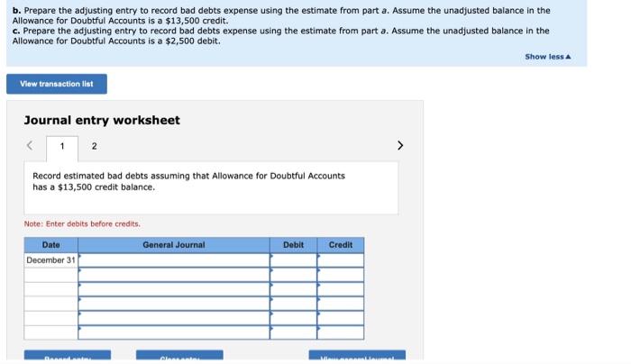Click the third row Debit cell
Viewport: 631px width, 364px height.
[293, 289]
